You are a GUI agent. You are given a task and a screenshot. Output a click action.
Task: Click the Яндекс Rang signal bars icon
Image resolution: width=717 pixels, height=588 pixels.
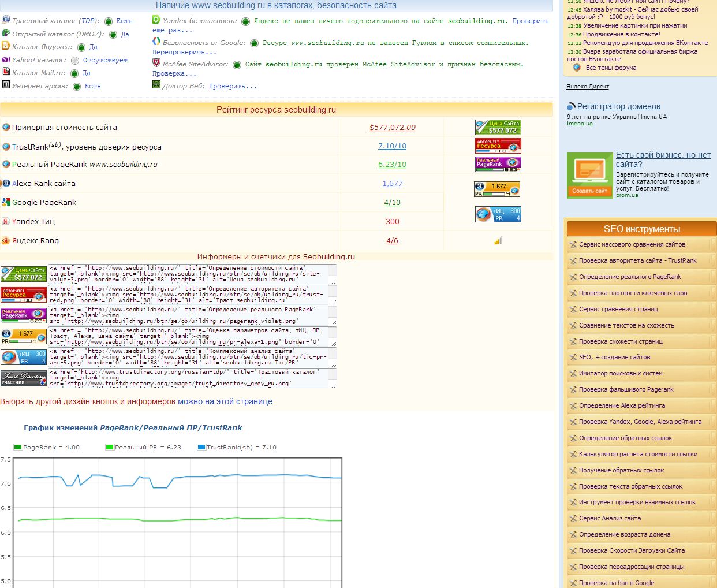click(498, 241)
